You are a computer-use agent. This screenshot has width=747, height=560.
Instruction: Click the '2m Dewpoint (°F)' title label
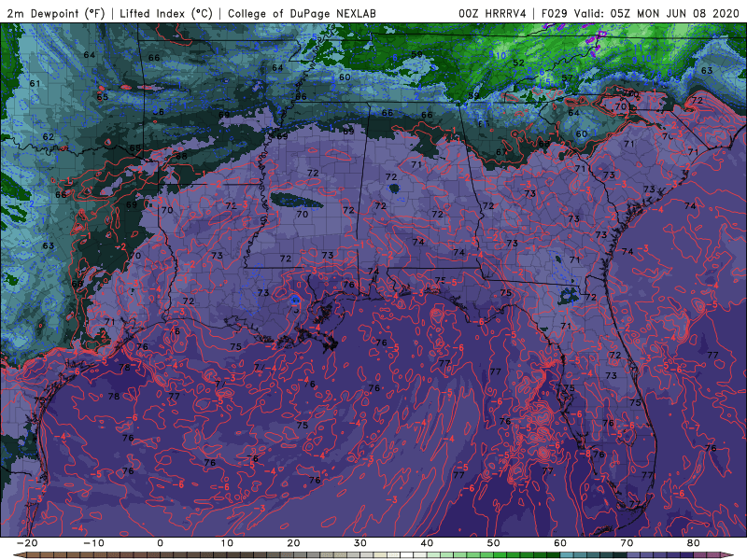click(56, 13)
